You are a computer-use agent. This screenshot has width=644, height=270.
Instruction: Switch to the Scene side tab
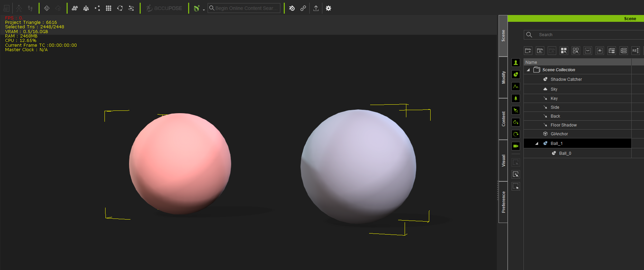pos(503,36)
